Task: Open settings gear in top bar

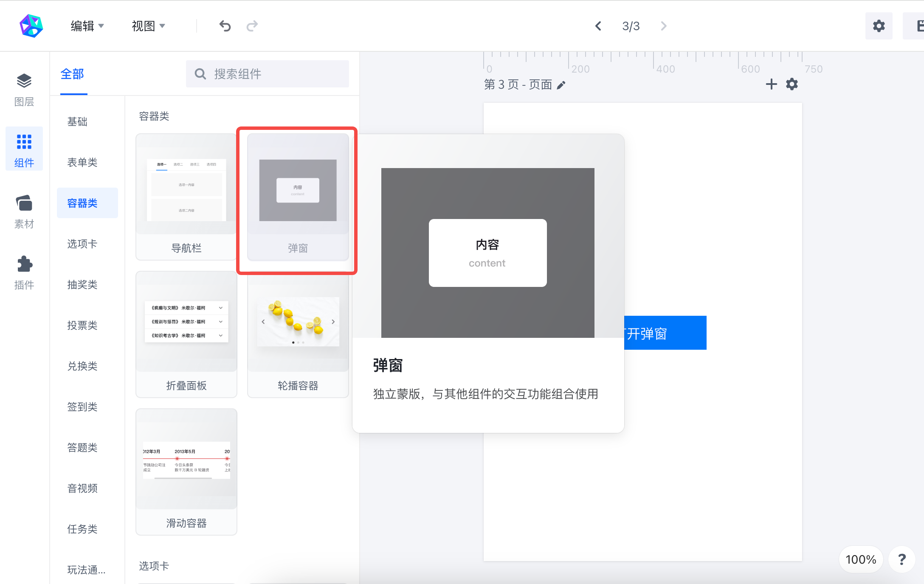Action: click(x=879, y=26)
